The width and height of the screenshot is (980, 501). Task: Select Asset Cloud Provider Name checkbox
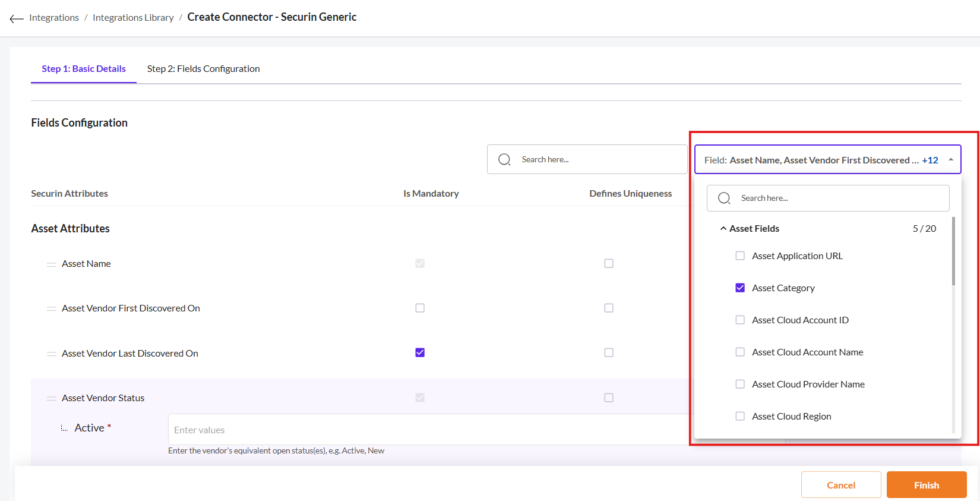click(x=740, y=384)
